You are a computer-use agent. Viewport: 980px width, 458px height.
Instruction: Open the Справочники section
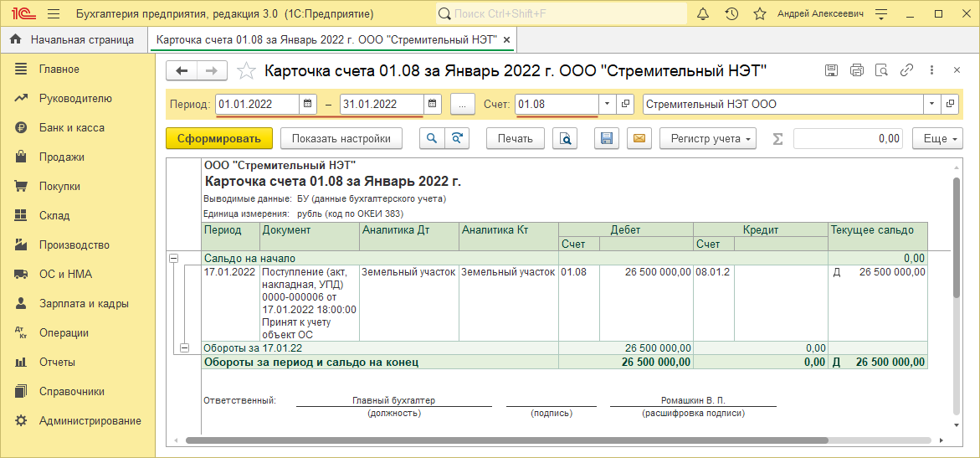click(71, 392)
